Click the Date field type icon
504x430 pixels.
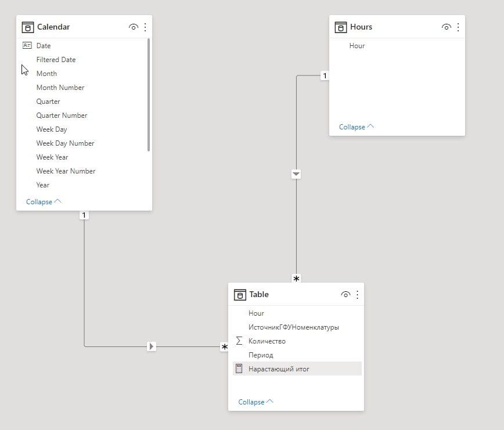pos(27,45)
